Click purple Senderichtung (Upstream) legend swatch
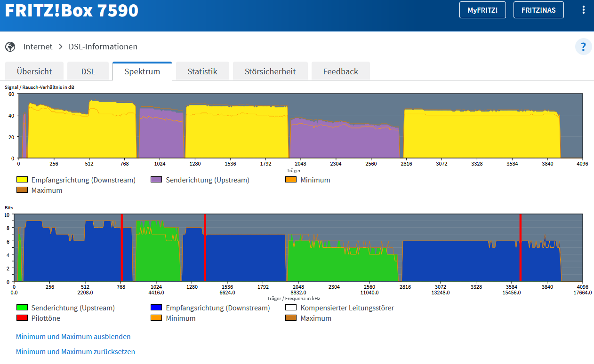Viewport: 594px width, 364px height. point(157,180)
